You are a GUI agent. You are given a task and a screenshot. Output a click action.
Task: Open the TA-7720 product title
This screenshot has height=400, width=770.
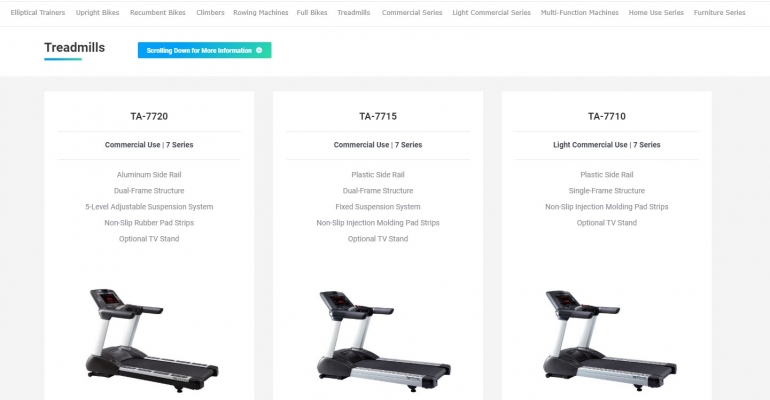click(x=149, y=116)
